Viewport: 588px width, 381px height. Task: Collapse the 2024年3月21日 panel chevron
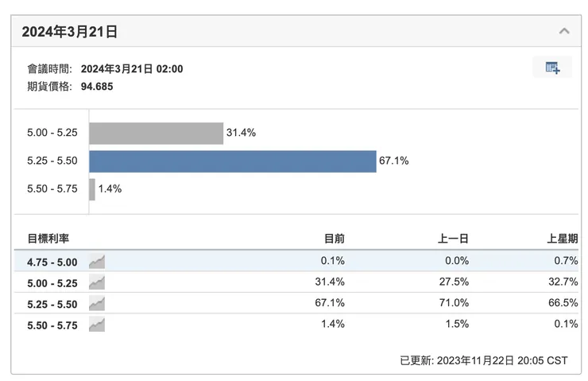click(x=564, y=32)
